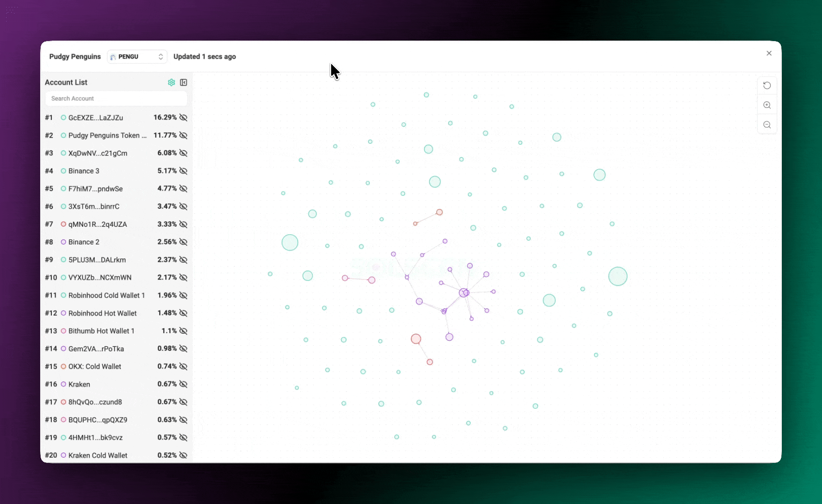
Task: Hide Robinhood Hot Wallet from map
Action: (184, 313)
